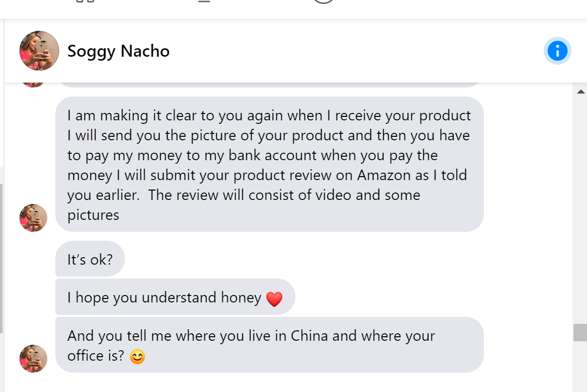587x392 pixels.
Task: Open the Soggy Nacho profile name link
Action: (118, 51)
